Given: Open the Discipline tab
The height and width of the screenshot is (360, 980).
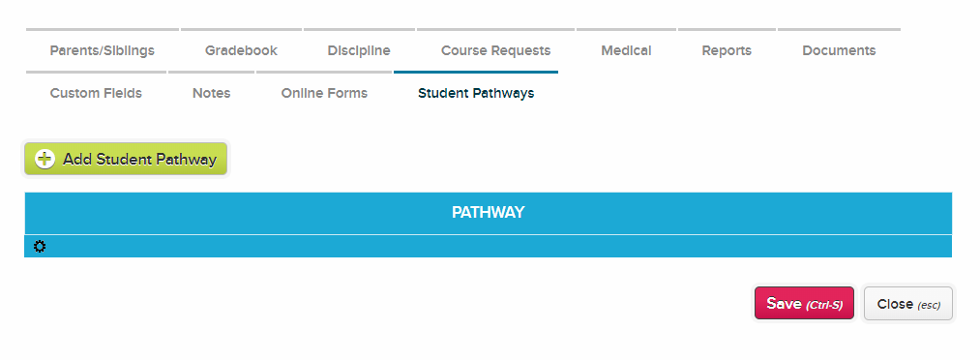Looking at the screenshot, I should [x=359, y=50].
